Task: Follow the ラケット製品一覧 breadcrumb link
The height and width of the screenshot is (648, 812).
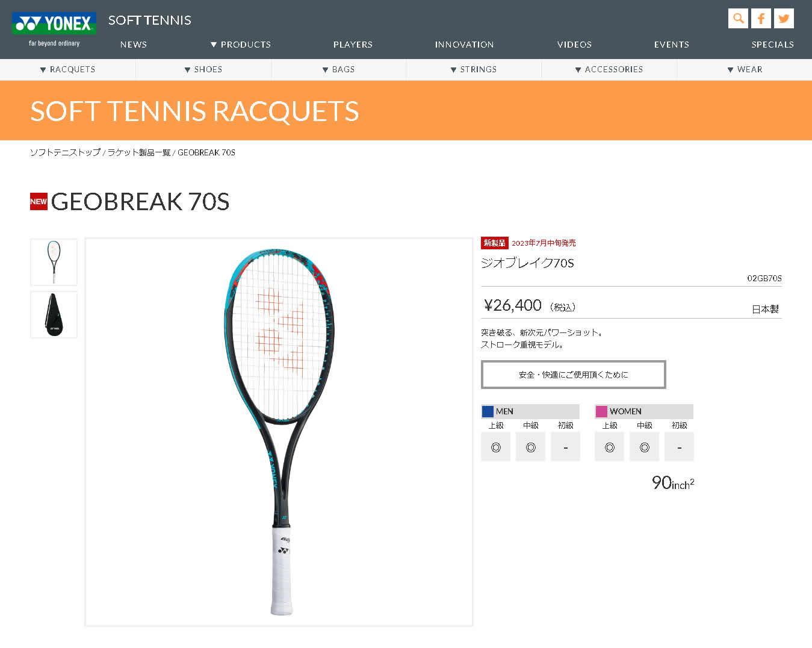Action: click(139, 152)
